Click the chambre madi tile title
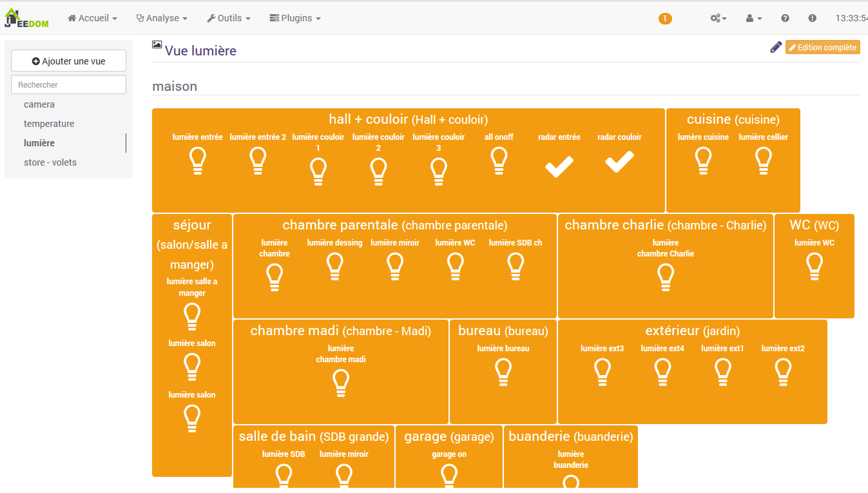This screenshot has height=493, width=868. click(x=341, y=331)
